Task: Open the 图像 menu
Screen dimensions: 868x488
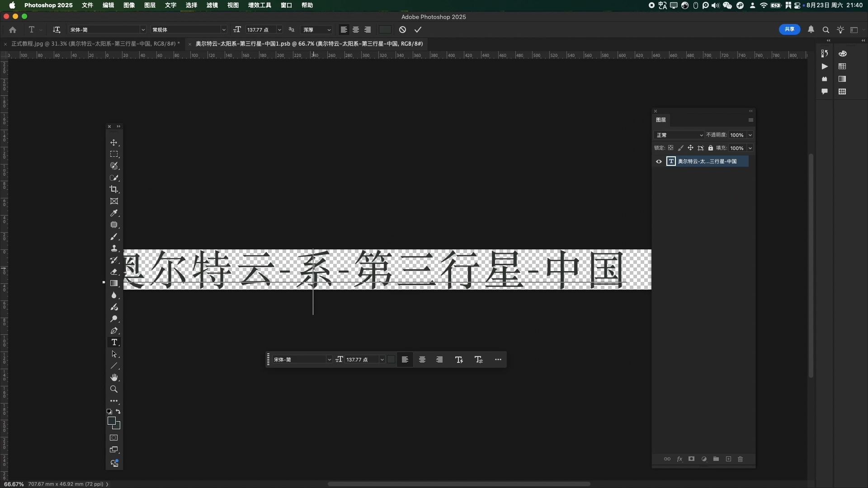Action: [129, 5]
